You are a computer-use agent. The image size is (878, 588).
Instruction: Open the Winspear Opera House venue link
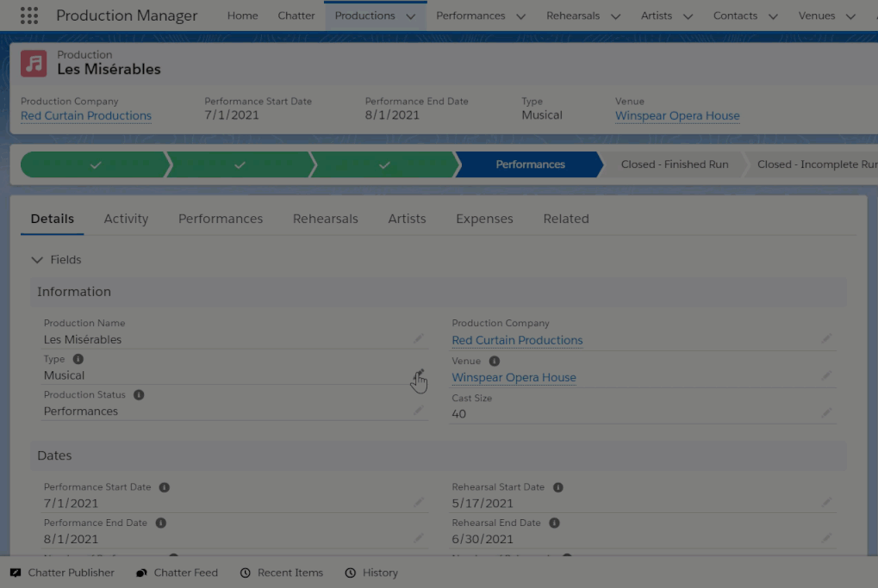pos(677,116)
